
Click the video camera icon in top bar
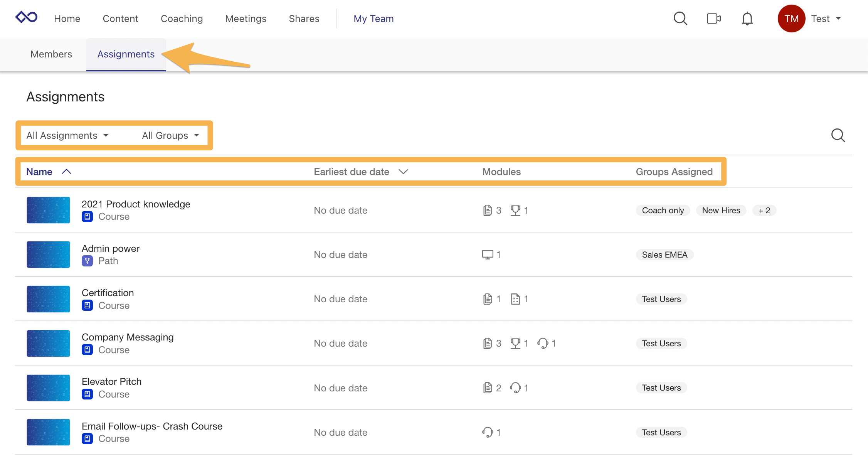[713, 18]
